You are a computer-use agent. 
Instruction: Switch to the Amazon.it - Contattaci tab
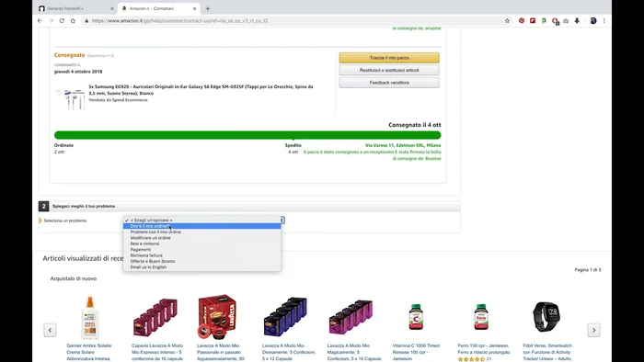(158, 8)
